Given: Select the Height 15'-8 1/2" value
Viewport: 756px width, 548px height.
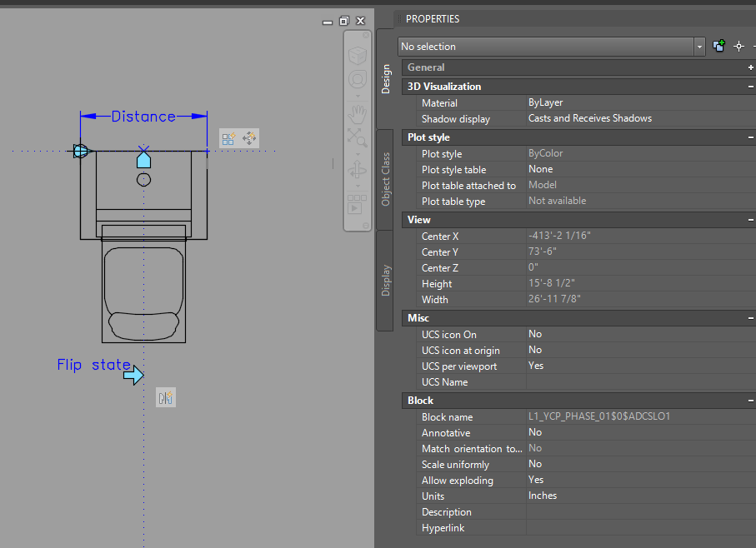Looking at the screenshot, I should click(552, 283).
